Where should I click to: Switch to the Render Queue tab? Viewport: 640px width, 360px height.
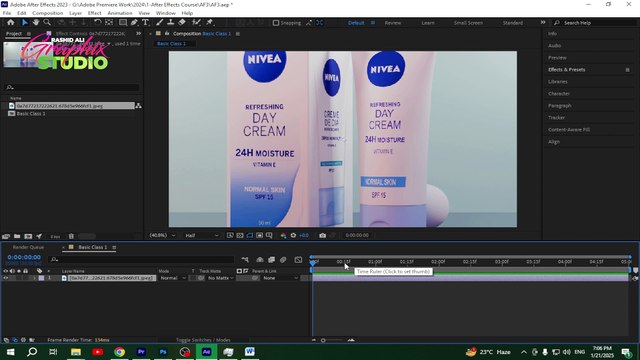point(28,247)
